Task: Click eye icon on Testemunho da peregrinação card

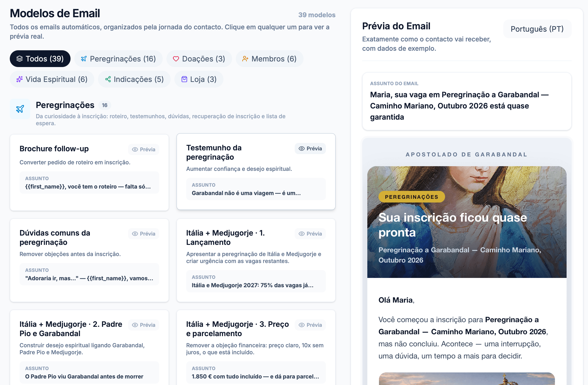Action: (302, 149)
